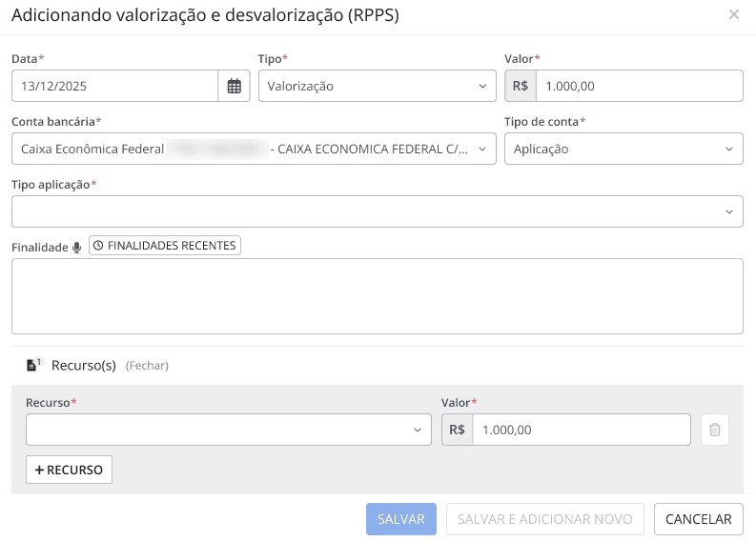
Task: Click the Recurso(s) section heading text
Action: pyautogui.click(x=84, y=366)
